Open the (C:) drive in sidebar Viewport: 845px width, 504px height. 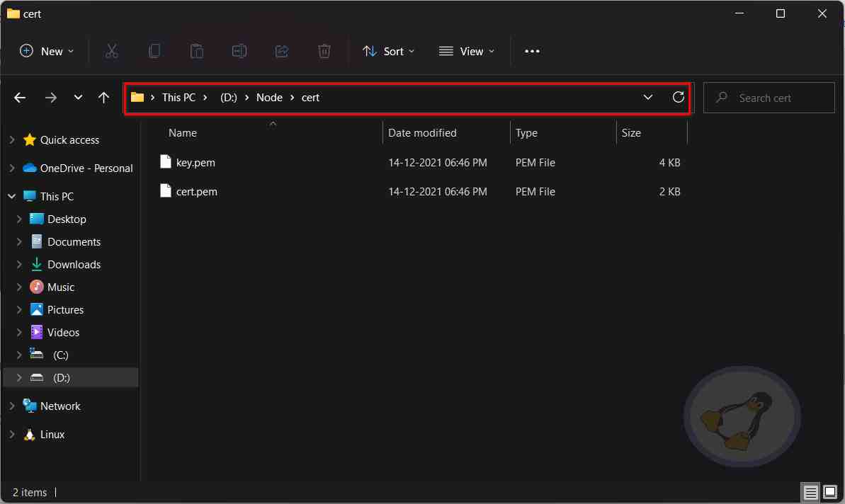point(60,355)
